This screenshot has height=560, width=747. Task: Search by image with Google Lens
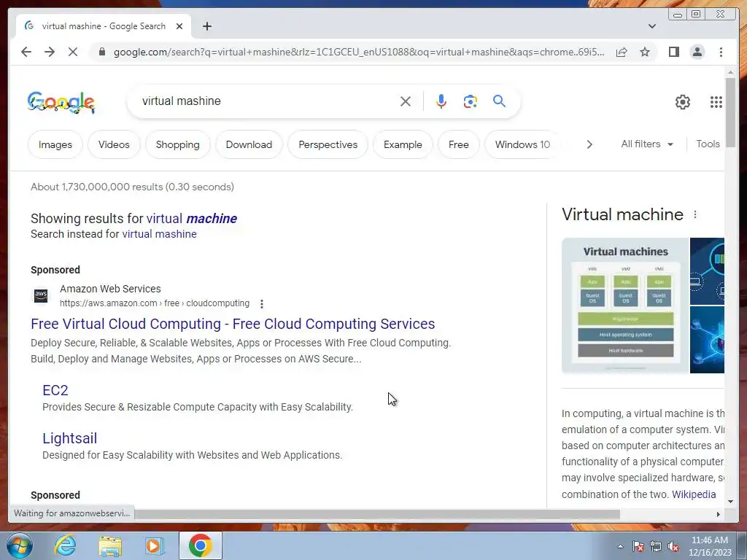click(471, 101)
